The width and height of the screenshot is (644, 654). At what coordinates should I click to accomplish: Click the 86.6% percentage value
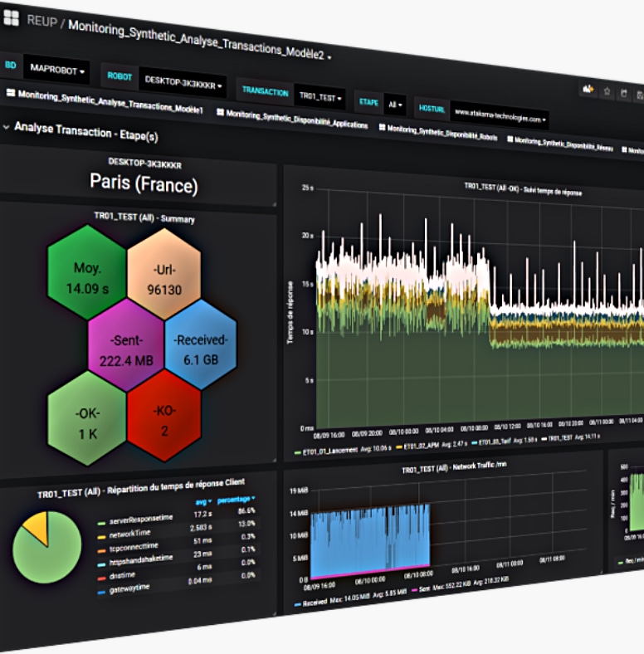tap(246, 511)
